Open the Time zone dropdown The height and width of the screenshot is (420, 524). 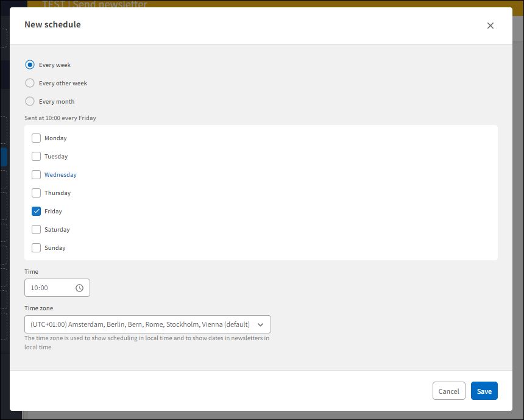pos(140,324)
